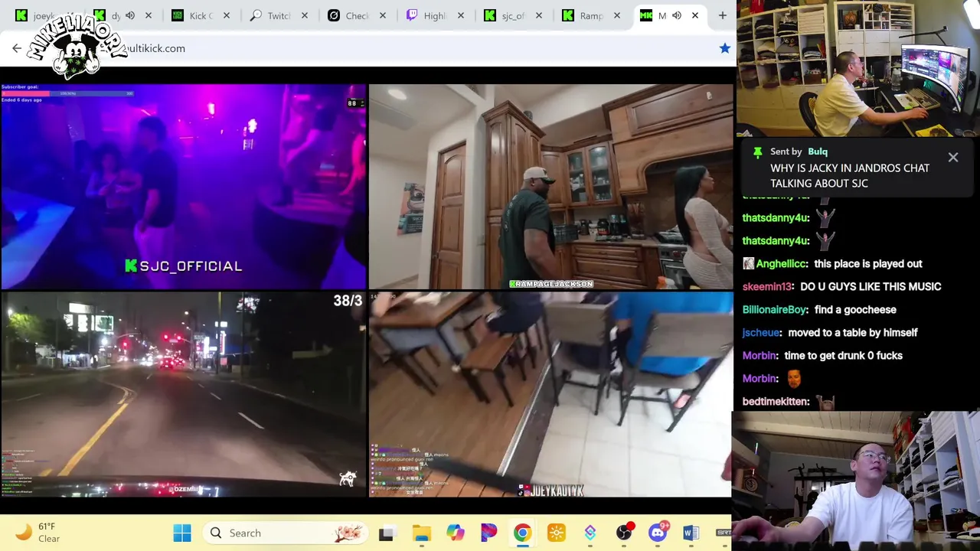The width and height of the screenshot is (980, 551).
Task: Close the Twitch tab
Action: (305, 15)
